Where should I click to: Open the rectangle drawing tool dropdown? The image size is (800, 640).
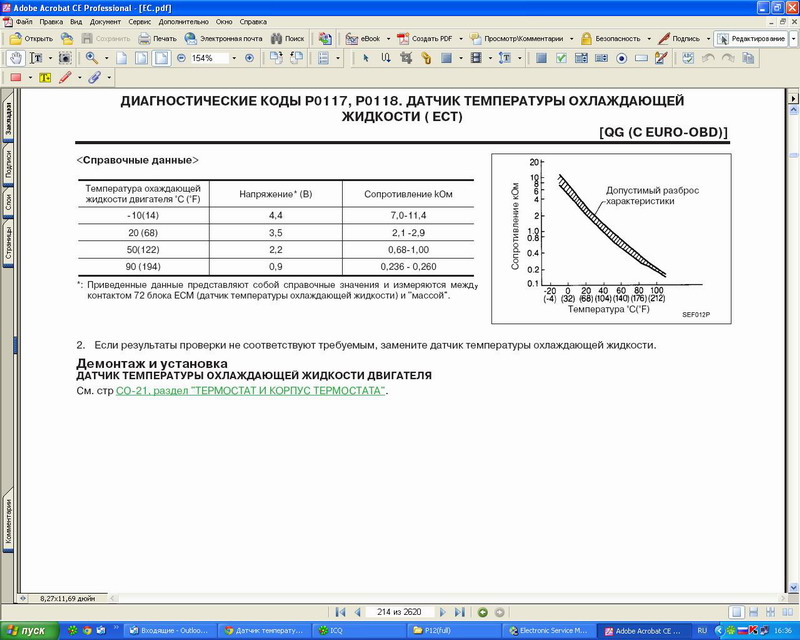(x=30, y=78)
